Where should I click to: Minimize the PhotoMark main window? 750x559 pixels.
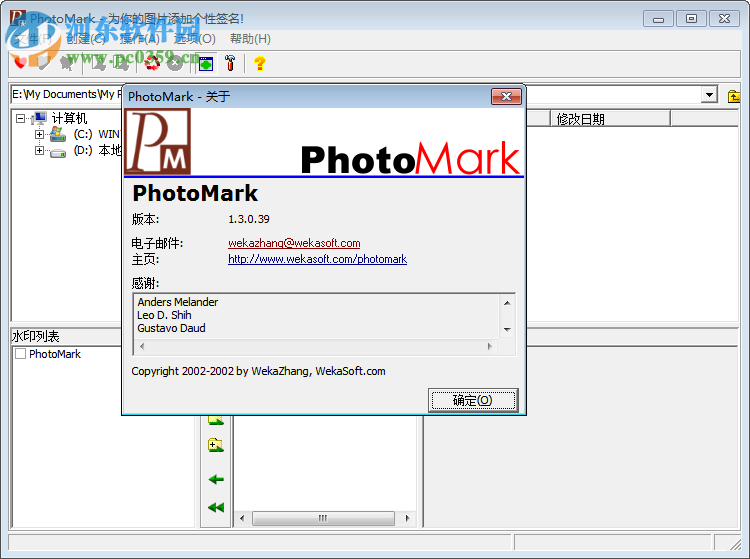[x=658, y=19]
